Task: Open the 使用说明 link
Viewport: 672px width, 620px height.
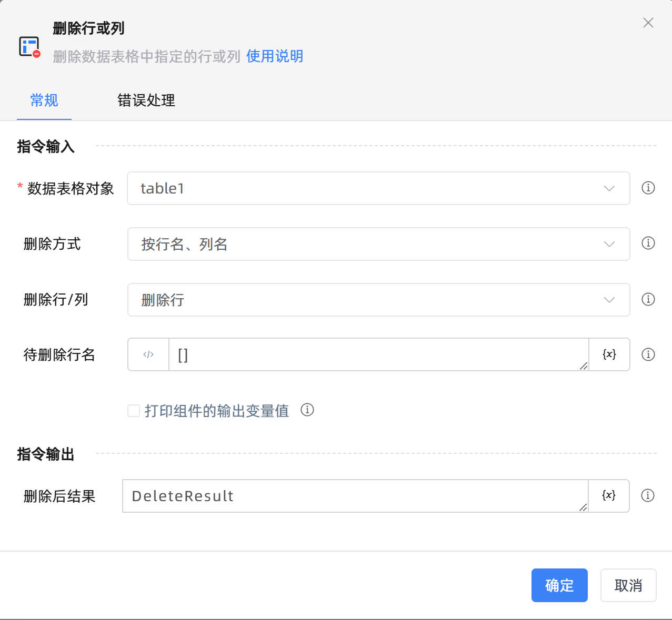Action: pos(275,56)
